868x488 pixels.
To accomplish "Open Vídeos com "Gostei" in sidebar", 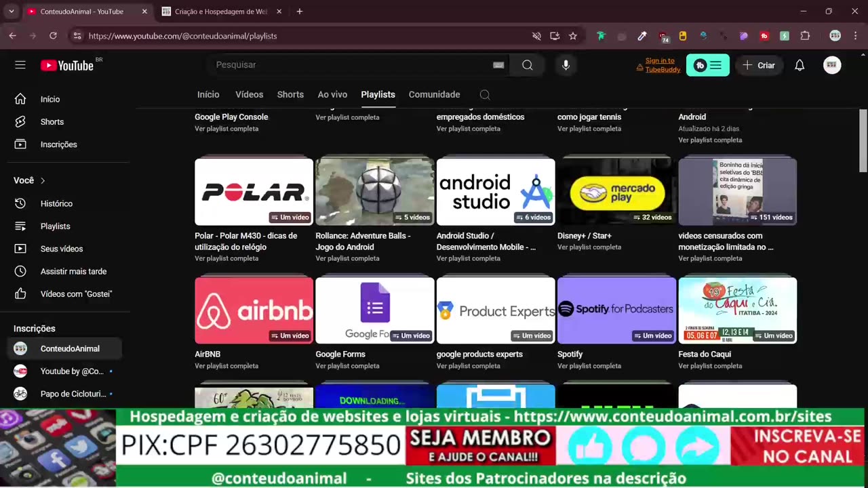I will [x=65, y=294].
